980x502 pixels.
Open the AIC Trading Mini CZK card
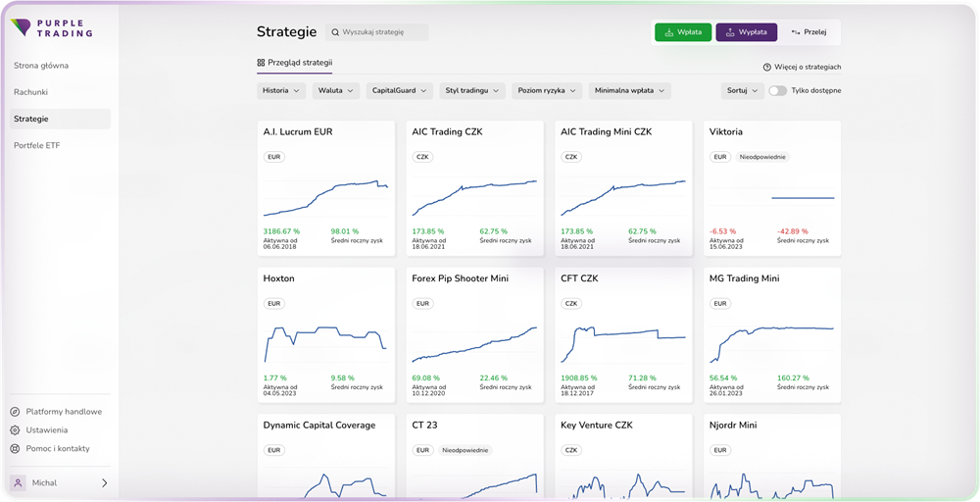[x=623, y=188]
